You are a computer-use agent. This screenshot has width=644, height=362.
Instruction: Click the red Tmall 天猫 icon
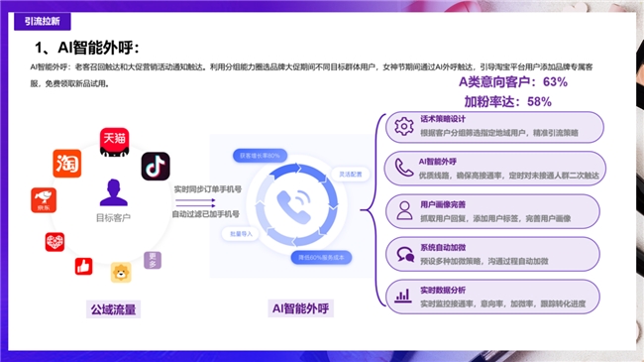114,142
